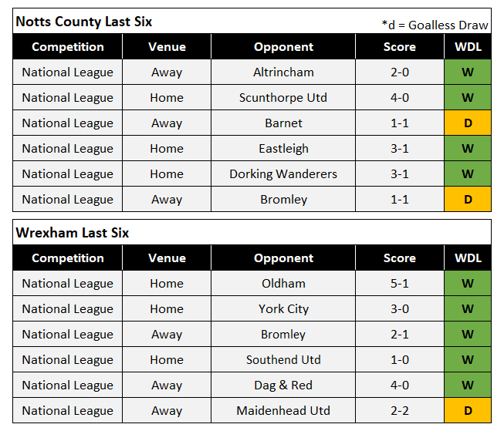Click the Oldham opponent cell
The width and height of the screenshot is (504, 431).
point(283,284)
